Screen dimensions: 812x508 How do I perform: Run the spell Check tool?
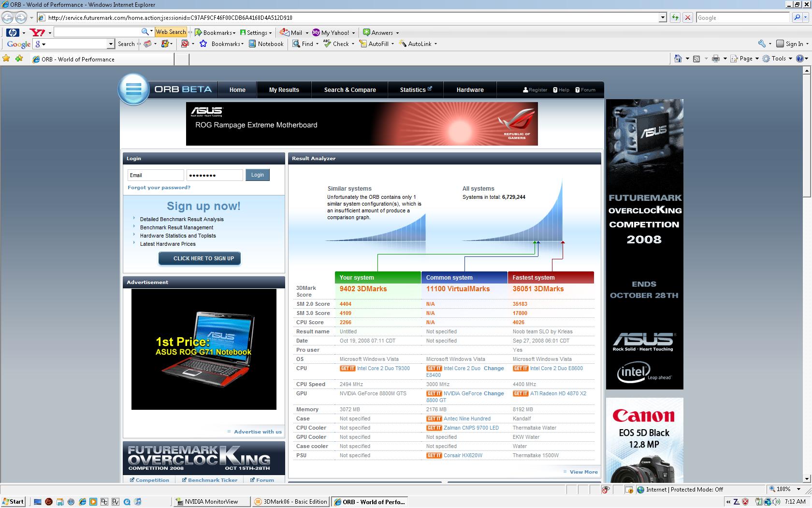tap(335, 44)
